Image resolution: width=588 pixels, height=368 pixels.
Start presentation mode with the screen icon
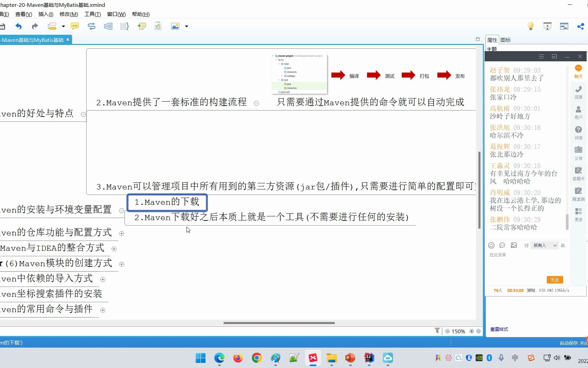pyautogui.click(x=548, y=26)
